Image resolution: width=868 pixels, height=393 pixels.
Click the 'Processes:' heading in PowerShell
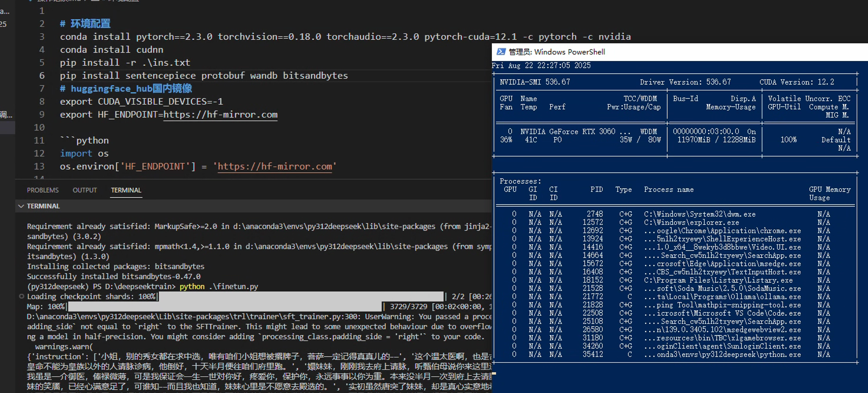pyautogui.click(x=520, y=181)
